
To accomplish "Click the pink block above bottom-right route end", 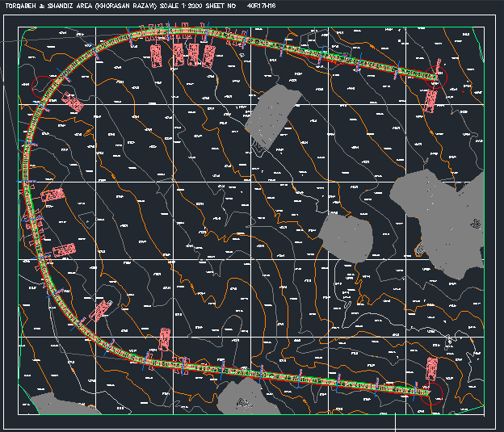I will [x=431, y=369].
